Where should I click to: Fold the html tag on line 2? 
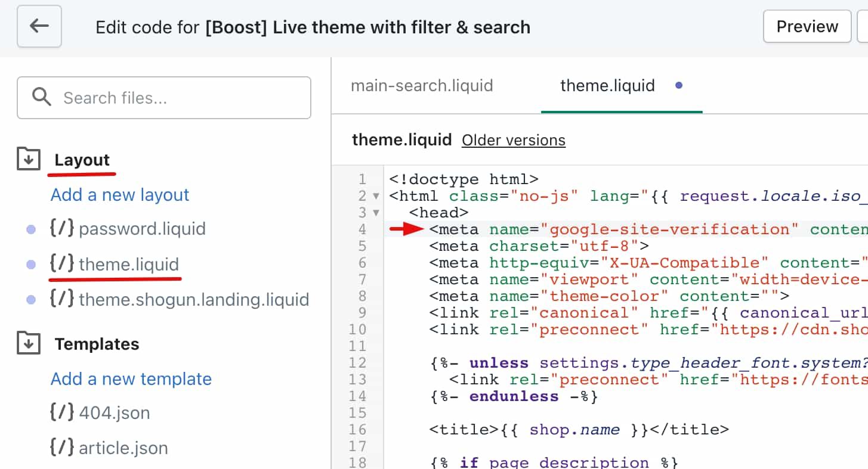click(x=376, y=196)
